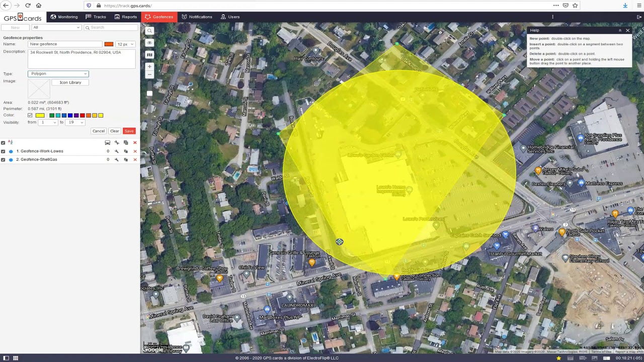This screenshot has height=362, width=644.
Task: Open the Monitoring tab
Action: click(64, 17)
